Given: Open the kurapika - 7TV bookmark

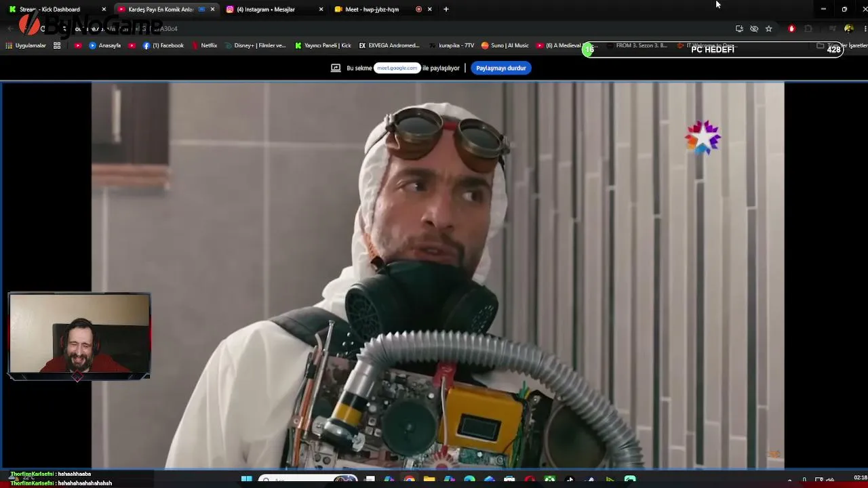Looking at the screenshot, I should pyautogui.click(x=452, y=45).
